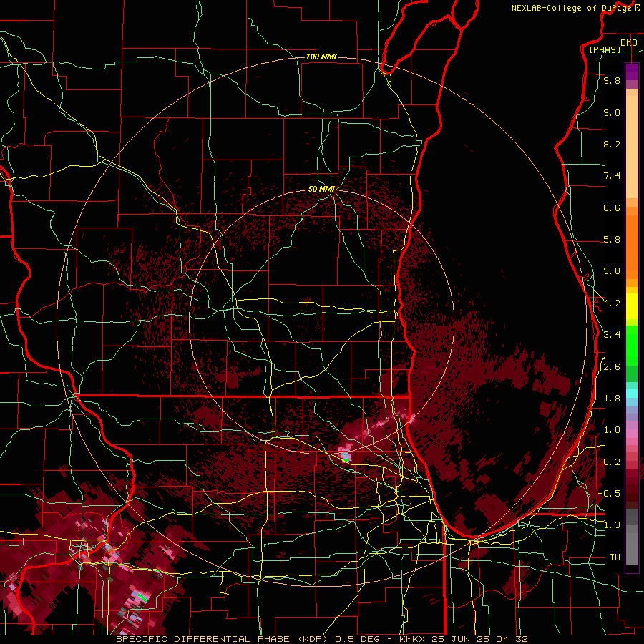Click the 8.2 legend value
This screenshot has width=644, height=644.
coord(612,144)
